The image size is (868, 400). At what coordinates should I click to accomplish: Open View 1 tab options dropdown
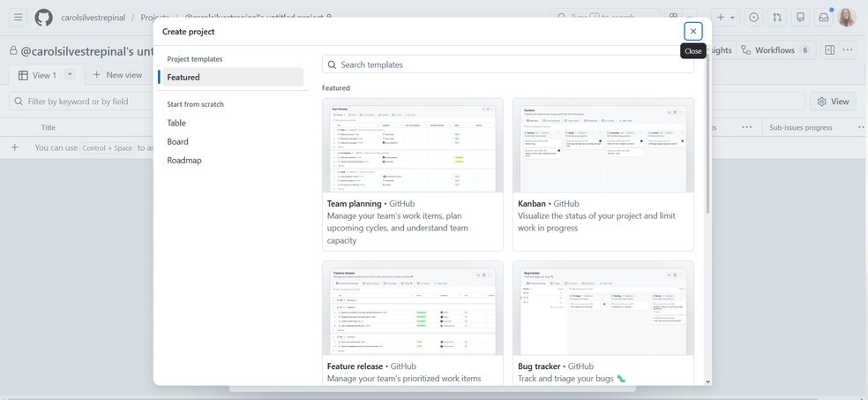[x=70, y=74]
